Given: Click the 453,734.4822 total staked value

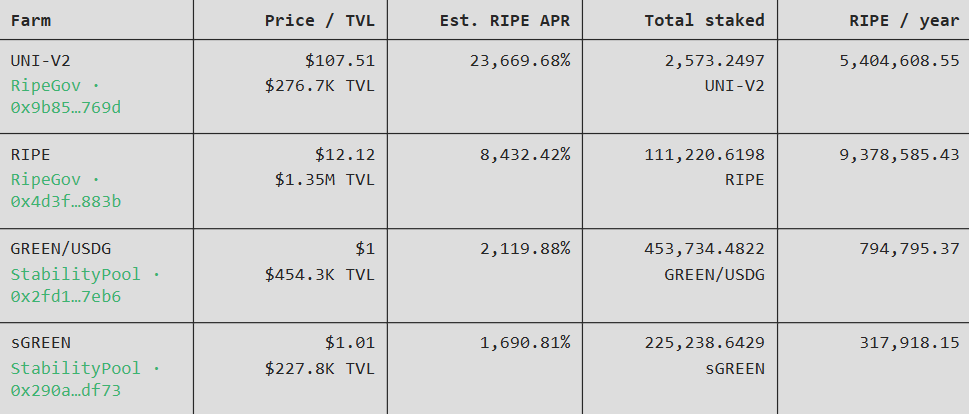Looking at the screenshot, I should (705, 249).
